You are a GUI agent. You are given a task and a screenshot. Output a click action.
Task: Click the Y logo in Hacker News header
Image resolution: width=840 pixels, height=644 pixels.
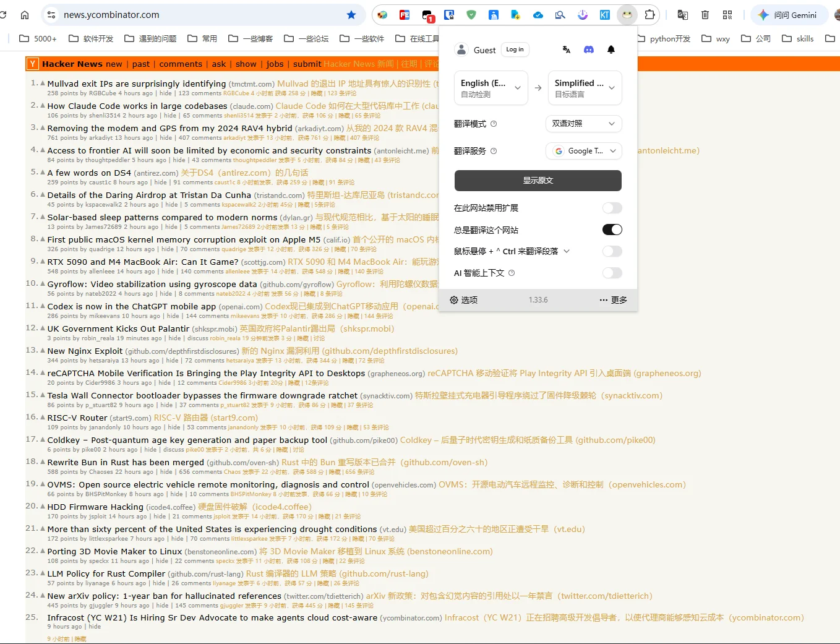[33, 64]
